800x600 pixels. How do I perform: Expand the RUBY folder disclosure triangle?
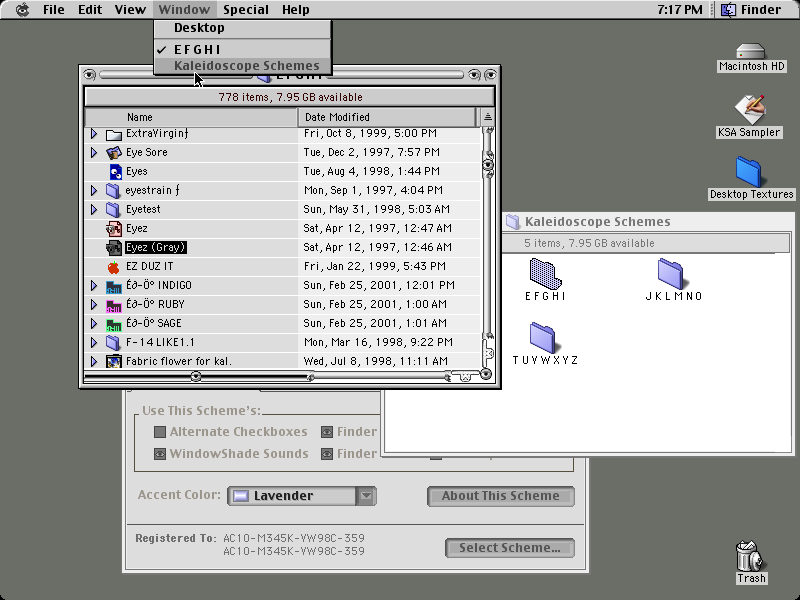pyautogui.click(x=94, y=304)
